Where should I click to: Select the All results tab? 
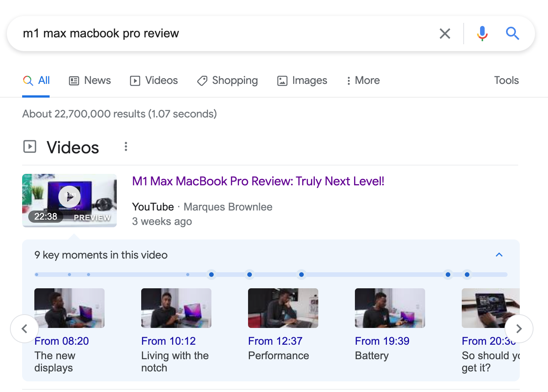36,80
